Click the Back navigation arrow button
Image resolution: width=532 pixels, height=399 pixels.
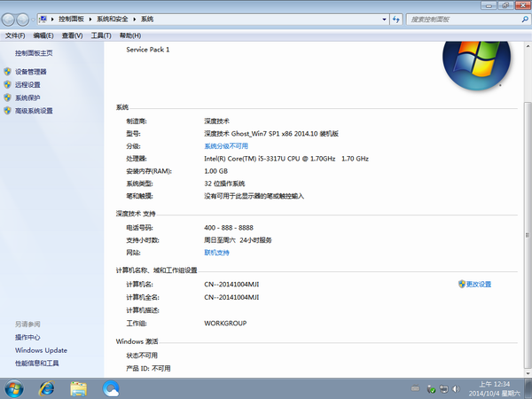(x=8, y=20)
